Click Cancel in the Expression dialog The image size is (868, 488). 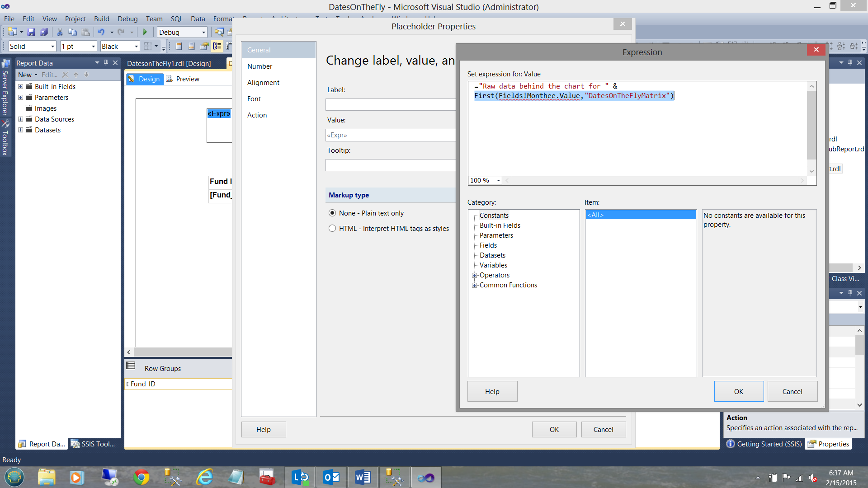tap(792, 391)
